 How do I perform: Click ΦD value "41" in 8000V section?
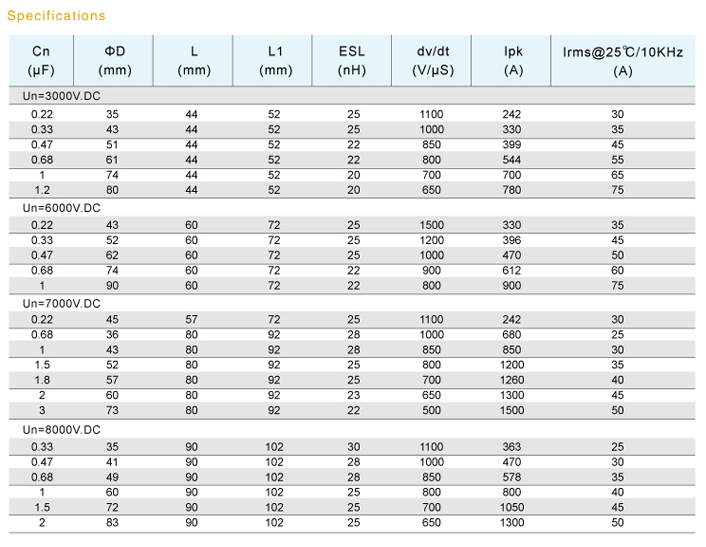(x=112, y=462)
